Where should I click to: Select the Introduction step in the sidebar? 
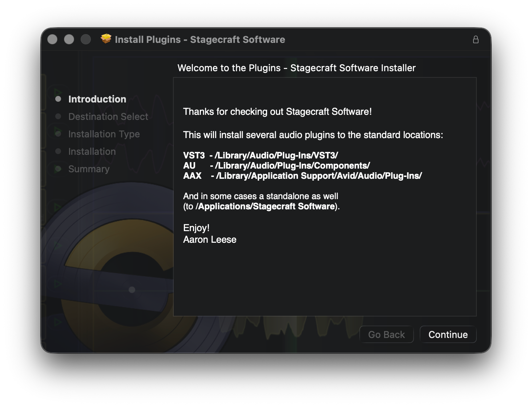[97, 99]
